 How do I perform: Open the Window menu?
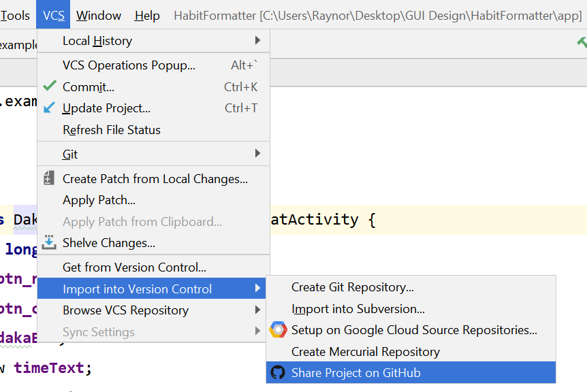point(99,16)
